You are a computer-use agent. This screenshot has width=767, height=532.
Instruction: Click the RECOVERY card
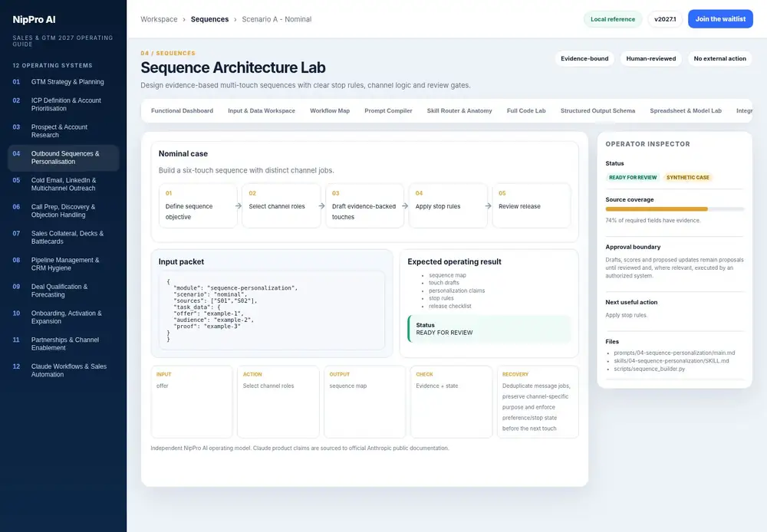[x=538, y=402]
